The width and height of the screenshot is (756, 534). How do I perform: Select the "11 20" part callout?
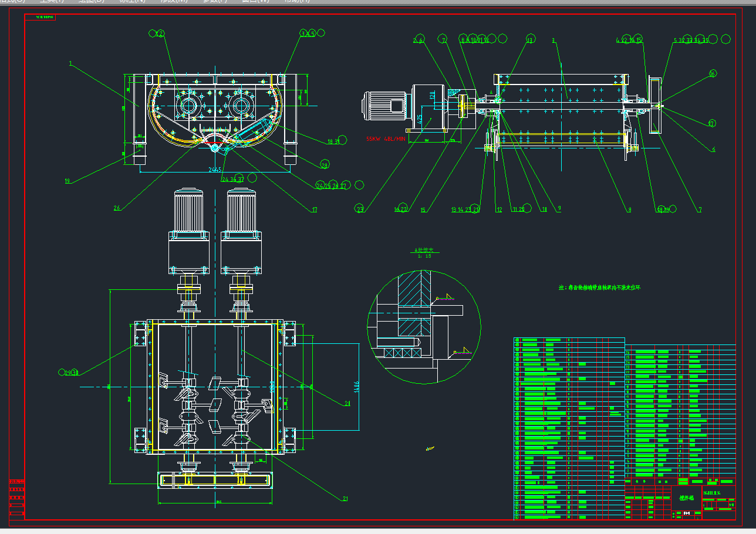(518, 209)
